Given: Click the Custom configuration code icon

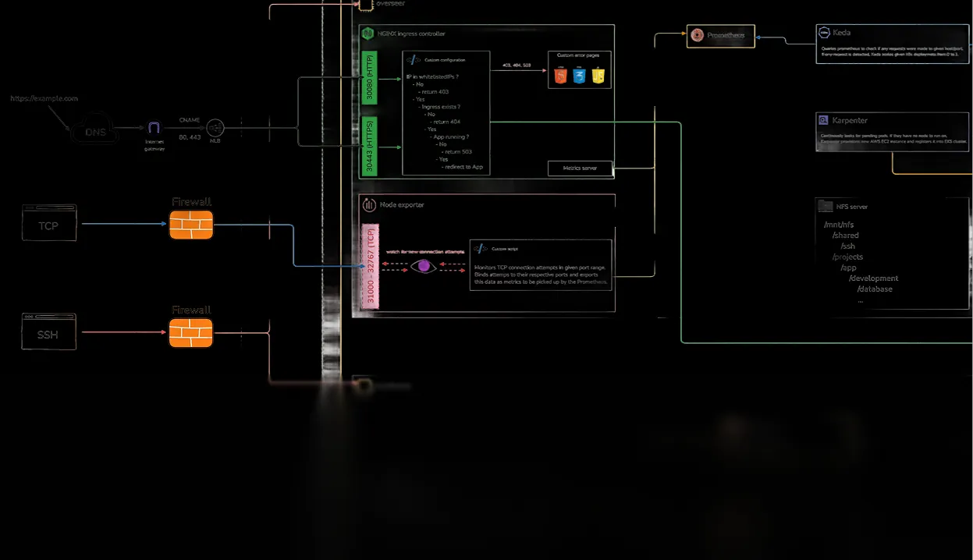Looking at the screenshot, I should [415, 59].
